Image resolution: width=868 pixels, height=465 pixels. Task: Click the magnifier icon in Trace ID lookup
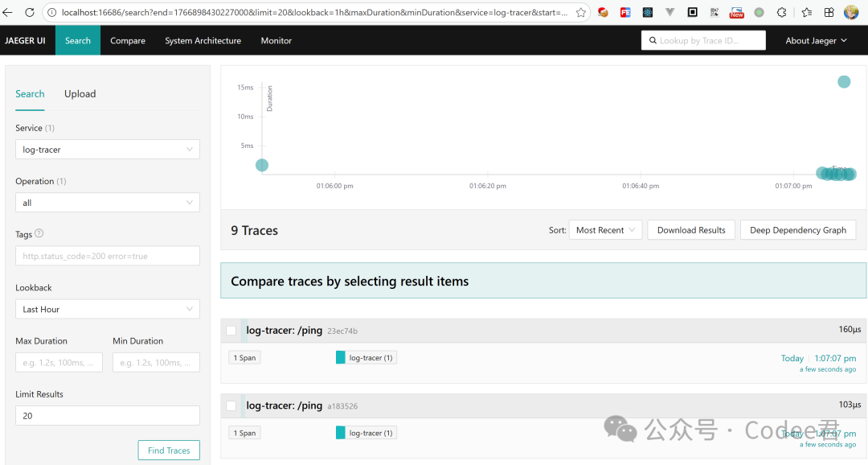pos(653,40)
